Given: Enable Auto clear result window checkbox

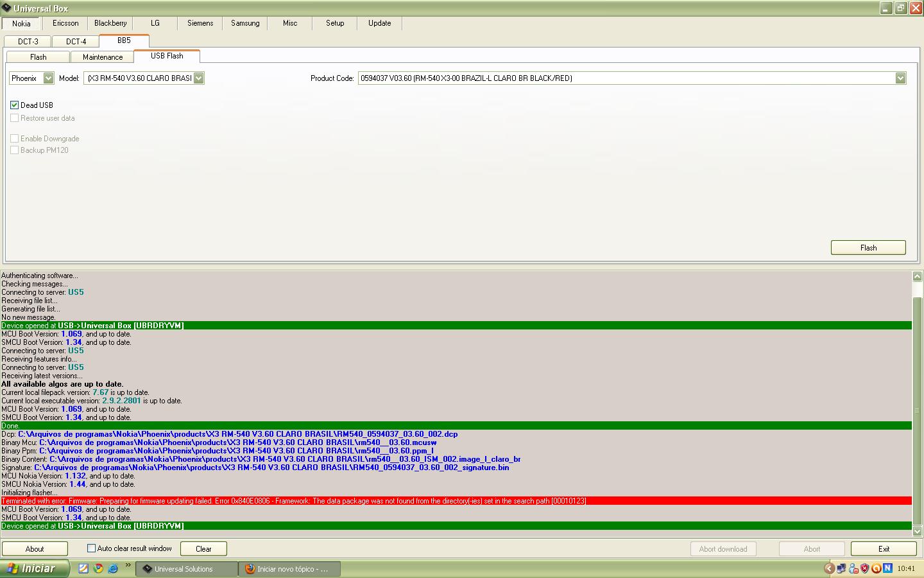Looking at the screenshot, I should coord(91,548).
